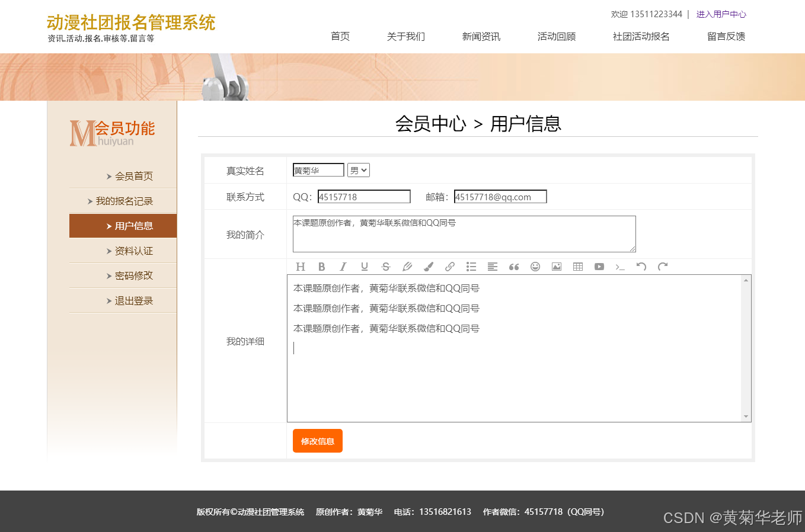The image size is (805, 532).
Task: Apply italic formatting to the detail text
Action: pos(343,267)
